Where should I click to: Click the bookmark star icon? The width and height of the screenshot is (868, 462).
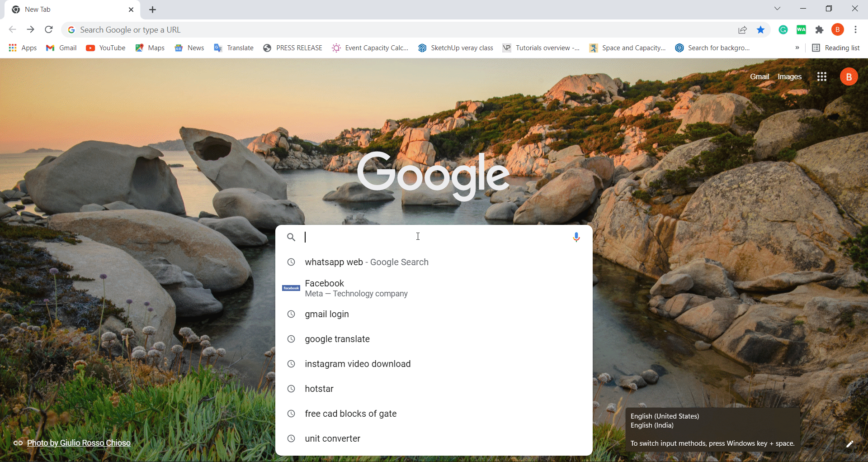click(761, 30)
